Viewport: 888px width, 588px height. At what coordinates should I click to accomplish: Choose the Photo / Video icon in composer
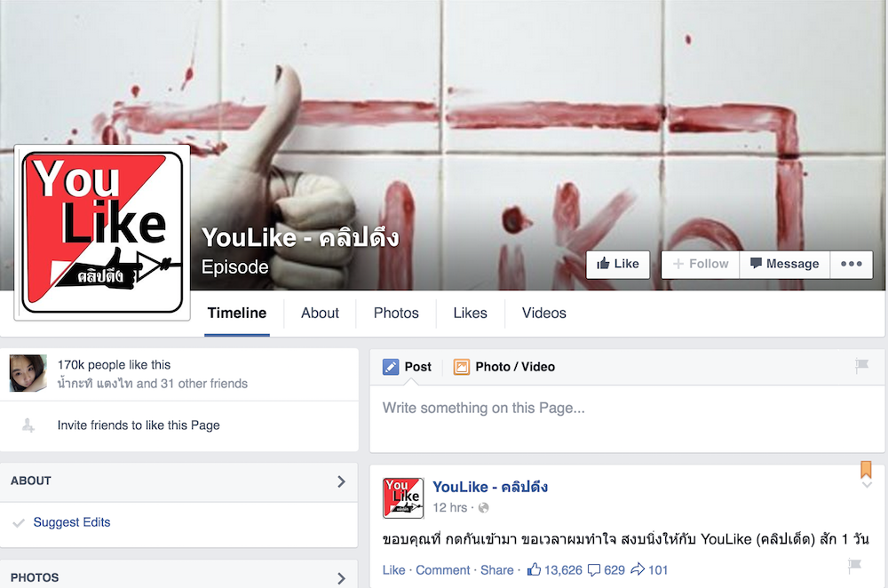(x=462, y=367)
